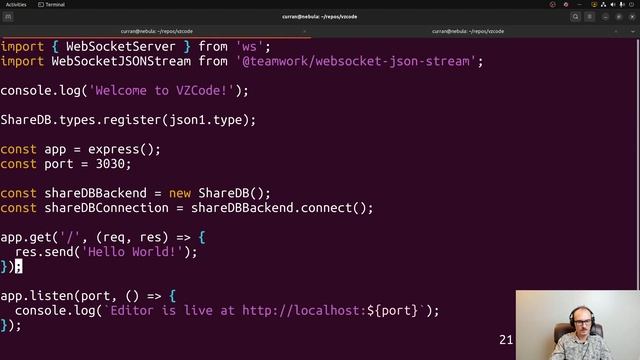Image resolution: width=640 pixels, height=360 pixels.
Task: Switch to the second curran@nebula terminal tab
Action: (x=468, y=31)
